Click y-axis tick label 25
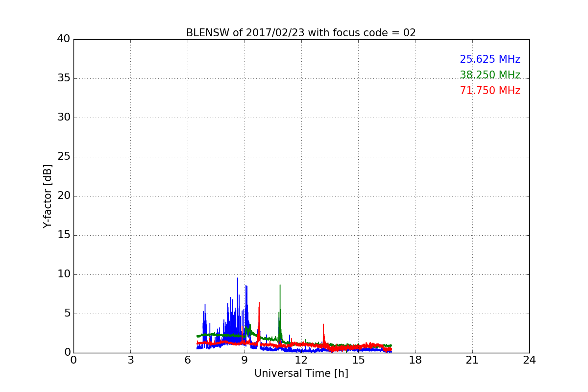 [x=63, y=157]
